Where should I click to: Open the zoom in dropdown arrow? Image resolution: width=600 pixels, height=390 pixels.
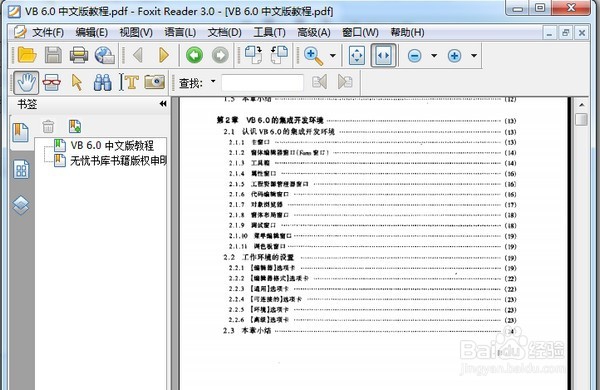tap(474, 56)
